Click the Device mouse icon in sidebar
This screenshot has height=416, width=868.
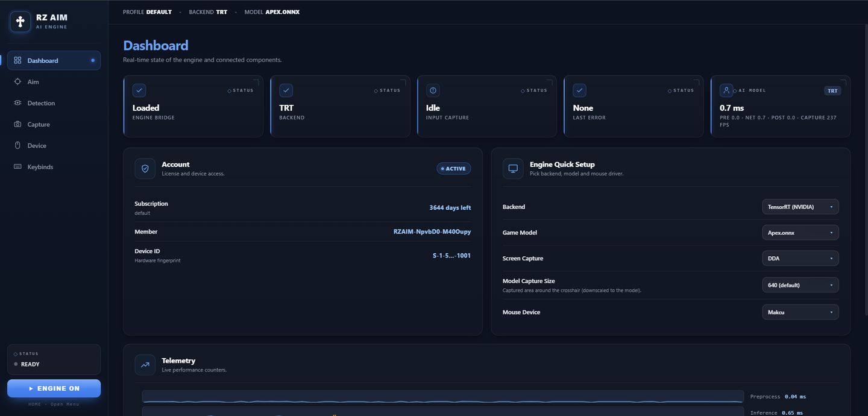pos(17,145)
